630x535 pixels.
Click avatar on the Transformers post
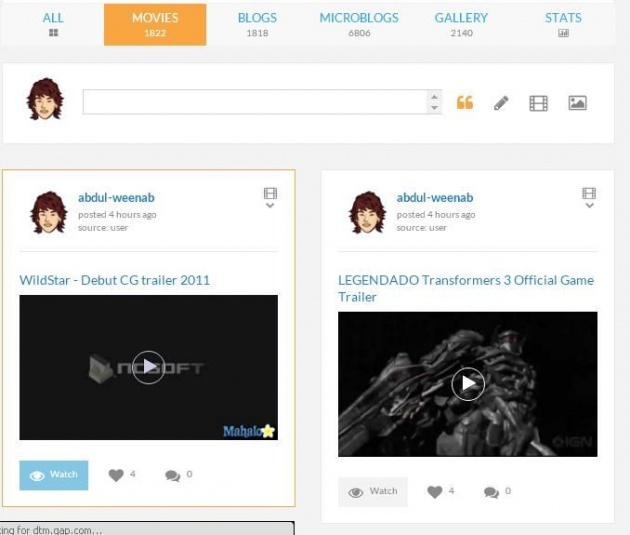[367, 212]
